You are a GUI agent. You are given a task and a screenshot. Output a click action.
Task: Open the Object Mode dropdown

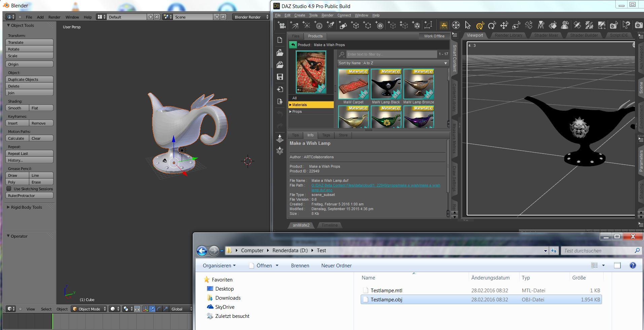click(89, 309)
